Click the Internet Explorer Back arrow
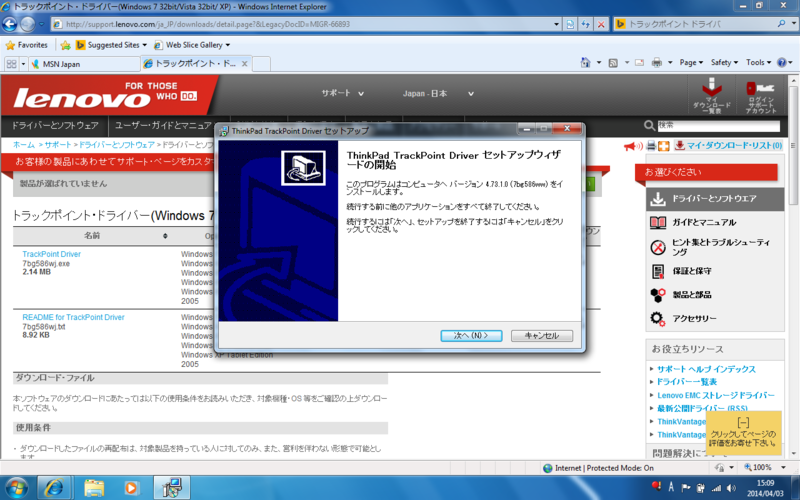Viewport: 800px width, 500px height. [10, 23]
